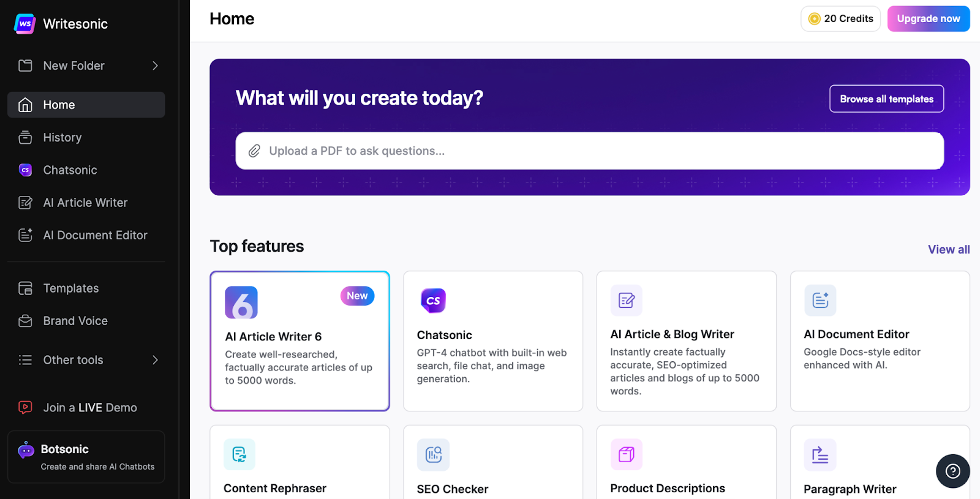This screenshot has width=980, height=499.
Task: Click Browse all templates button
Action: (x=886, y=99)
